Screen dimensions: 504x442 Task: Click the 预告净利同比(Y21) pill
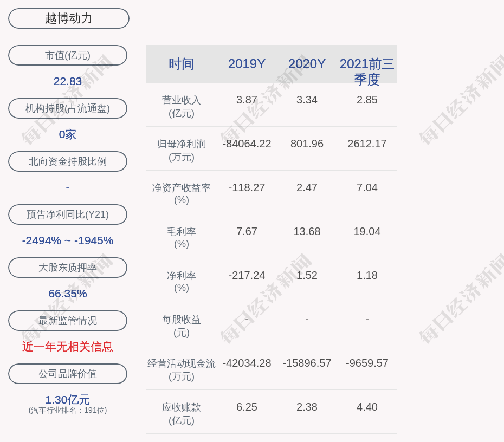point(68,214)
